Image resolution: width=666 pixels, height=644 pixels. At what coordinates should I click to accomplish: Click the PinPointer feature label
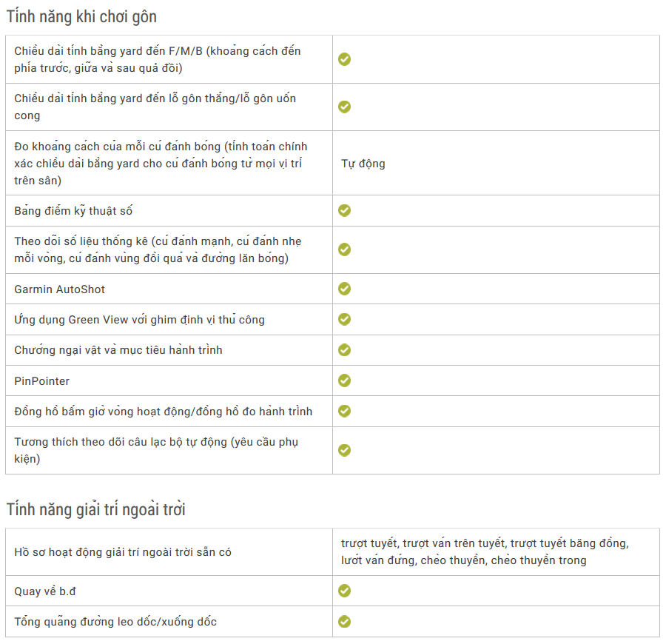[42, 380]
